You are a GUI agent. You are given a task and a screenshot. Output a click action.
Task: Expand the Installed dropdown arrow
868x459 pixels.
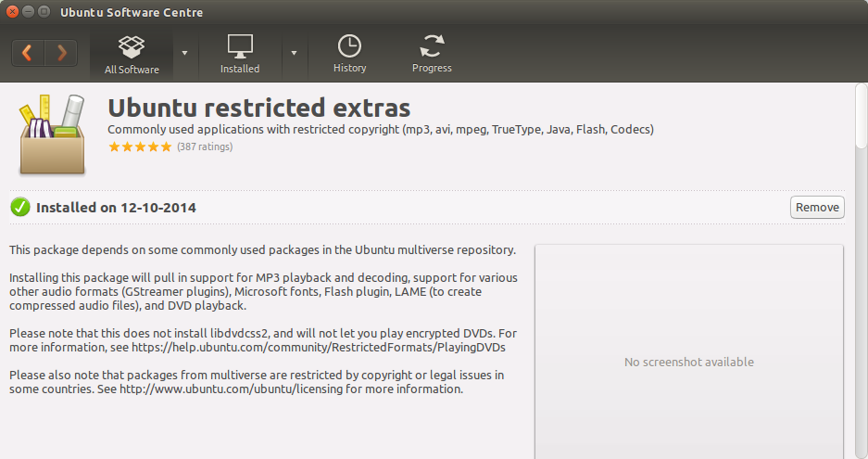click(x=294, y=53)
